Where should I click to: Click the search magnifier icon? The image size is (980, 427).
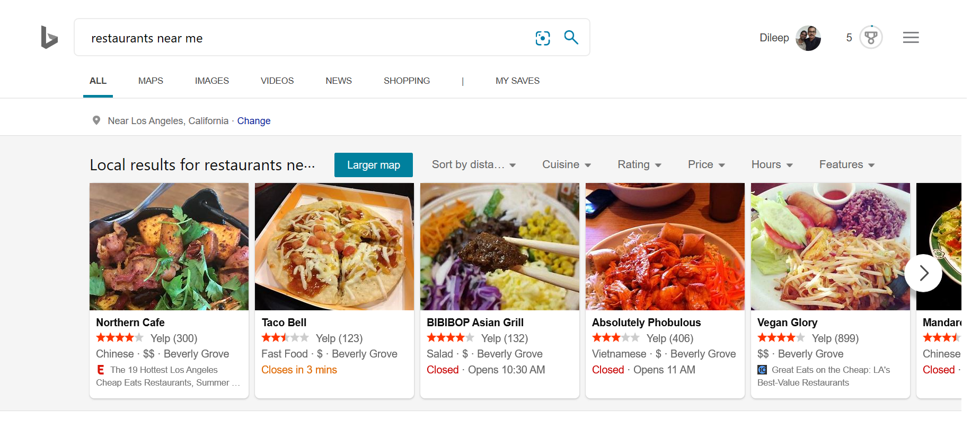571,38
